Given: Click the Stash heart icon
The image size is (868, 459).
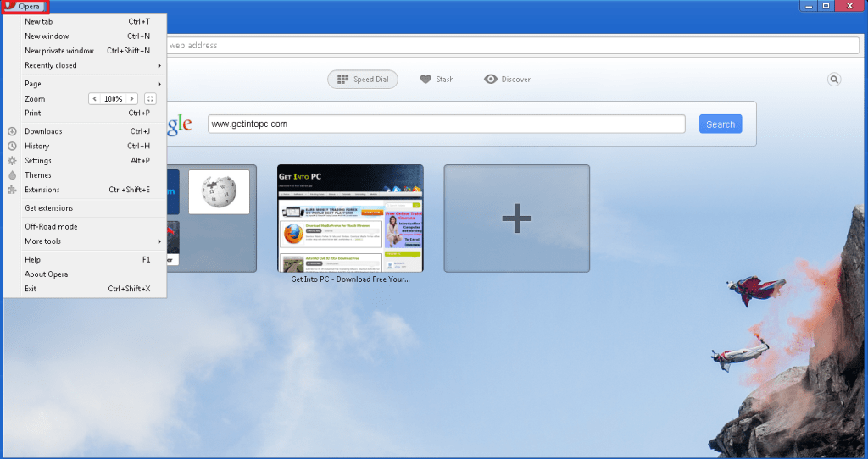Looking at the screenshot, I should pos(426,79).
